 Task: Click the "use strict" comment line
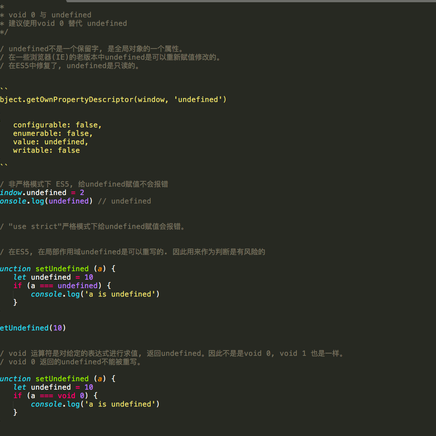(x=92, y=227)
